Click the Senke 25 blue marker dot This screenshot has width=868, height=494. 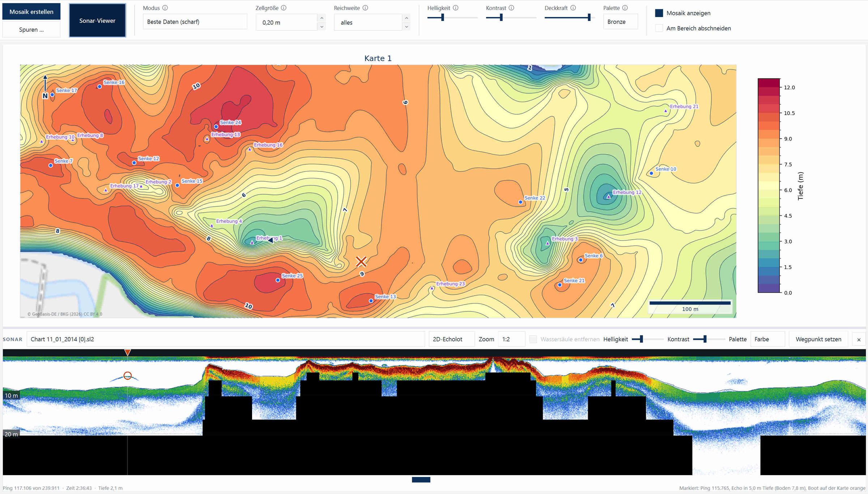(278, 280)
